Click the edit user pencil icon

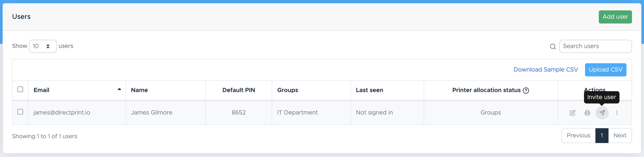point(572,113)
